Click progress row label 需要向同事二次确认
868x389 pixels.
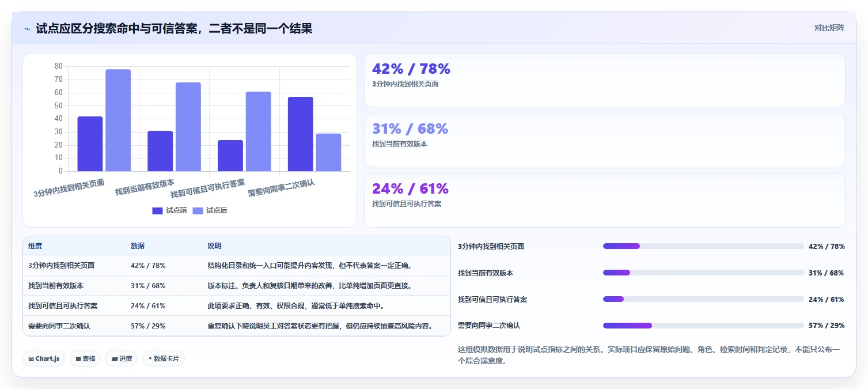click(x=489, y=326)
